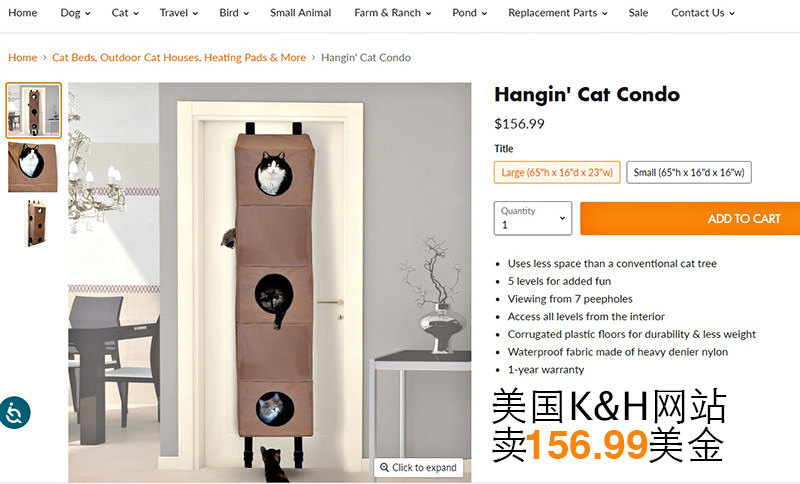Expand the Contact Us menu
The height and width of the screenshot is (484, 800).
click(x=703, y=13)
